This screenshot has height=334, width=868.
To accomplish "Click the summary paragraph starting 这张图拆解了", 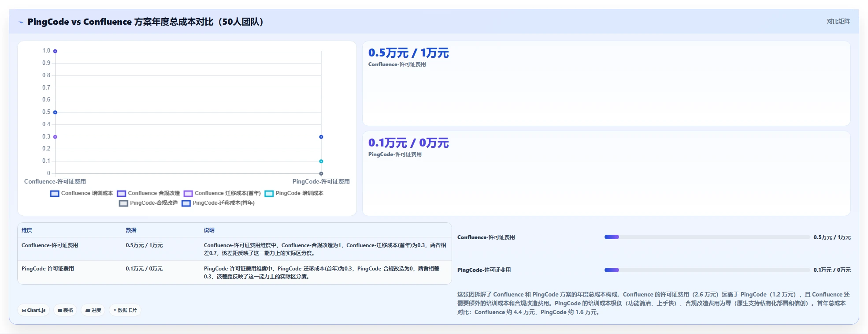I will [x=653, y=303].
